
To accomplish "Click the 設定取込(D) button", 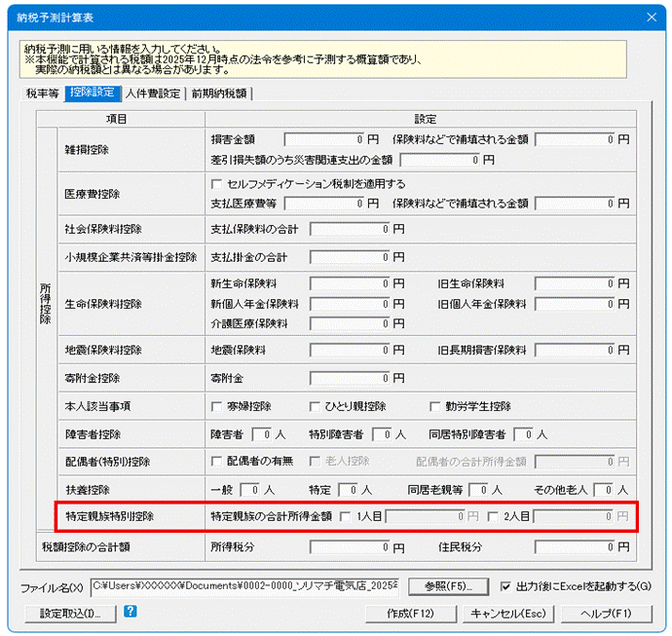I will [69, 614].
